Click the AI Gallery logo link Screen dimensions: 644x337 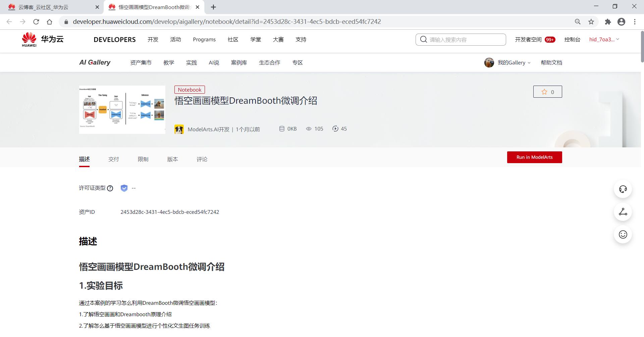[x=95, y=62]
